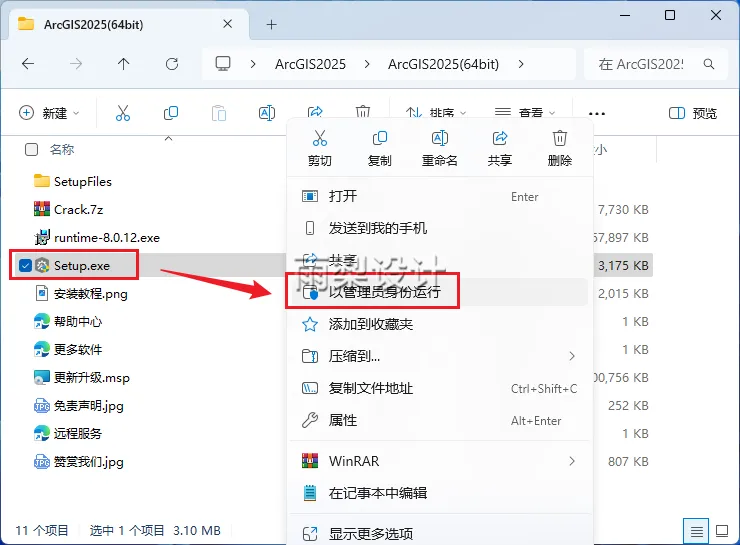Click ArcGIS2025 in the address bar
The height and width of the screenshot is (545, 740).
pos(311,64)
